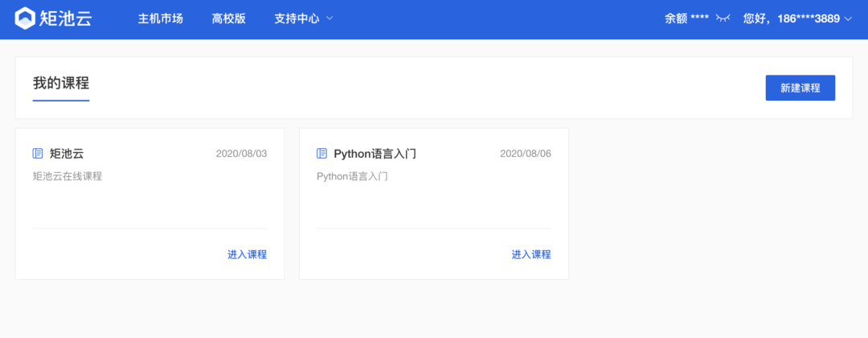Click the 矩池云 course card title
This screenshot has height=338, width=868.
tap(67, 154)
